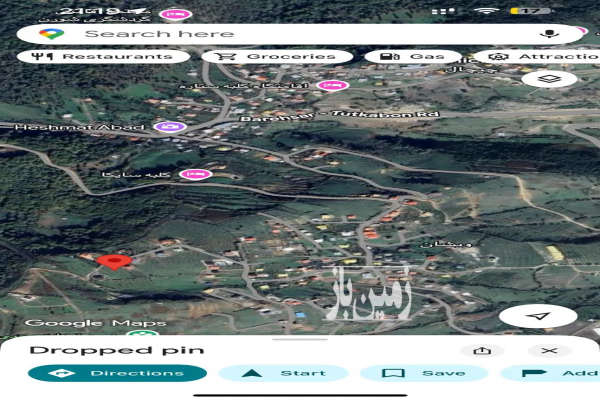
Task: Tap the pink lodging marker left of center
Action: (x=196, y=174)
